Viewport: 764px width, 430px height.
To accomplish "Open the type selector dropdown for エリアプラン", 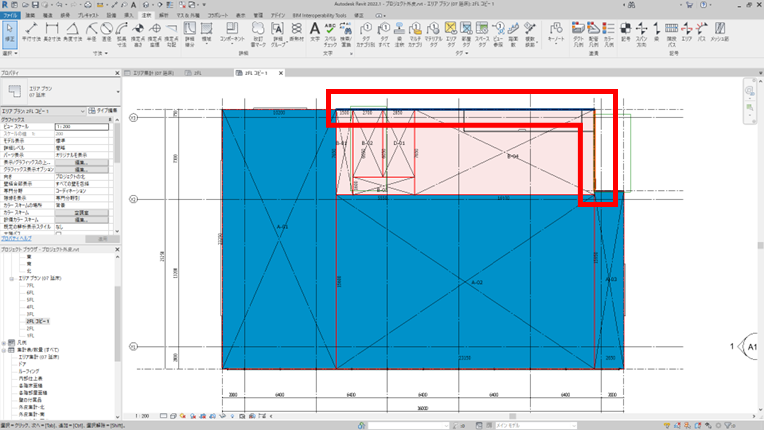I will [117, 92].
